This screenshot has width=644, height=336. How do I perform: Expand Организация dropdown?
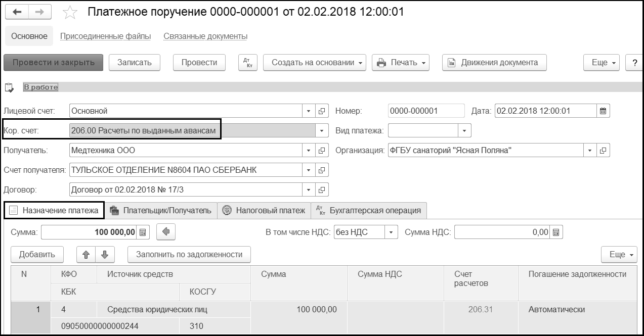click(590, 151)
